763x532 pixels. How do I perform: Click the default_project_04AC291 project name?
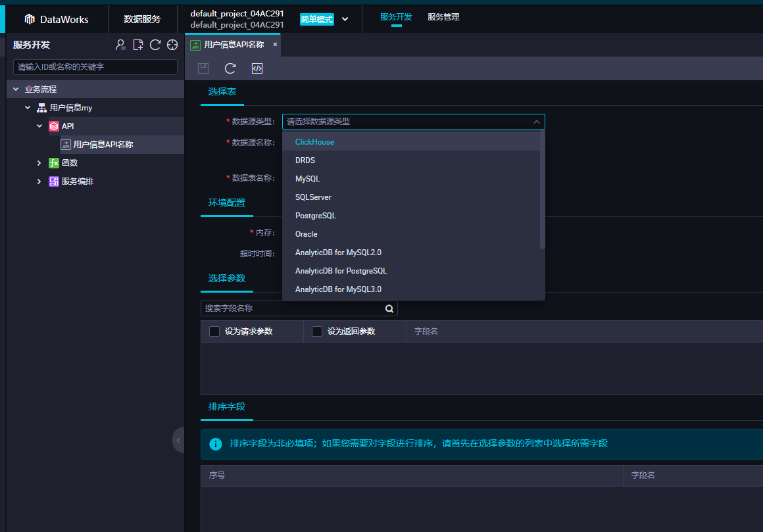tap(237, 14)
